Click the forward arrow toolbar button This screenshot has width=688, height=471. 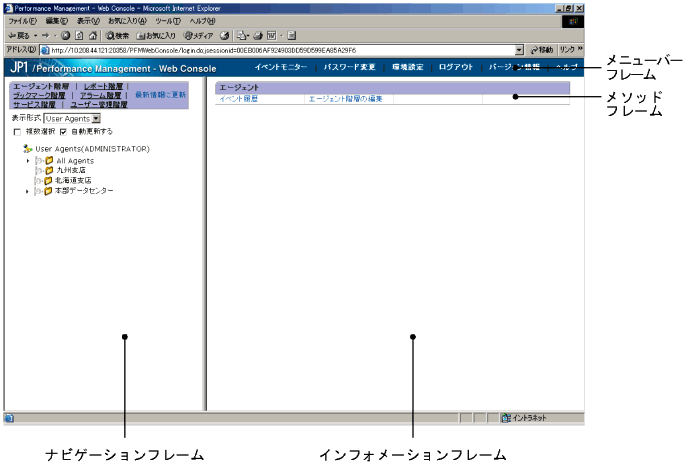(x=45, y=36)
